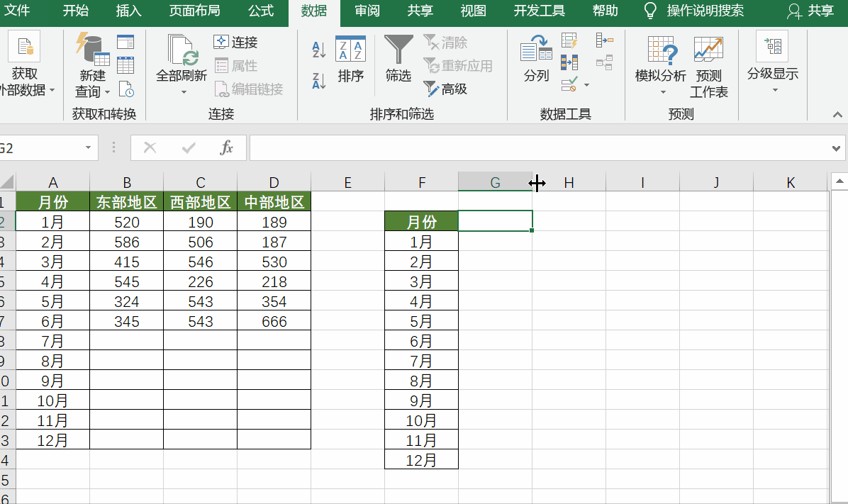Click the 分列 text-to-columns icon

[537, 58]
